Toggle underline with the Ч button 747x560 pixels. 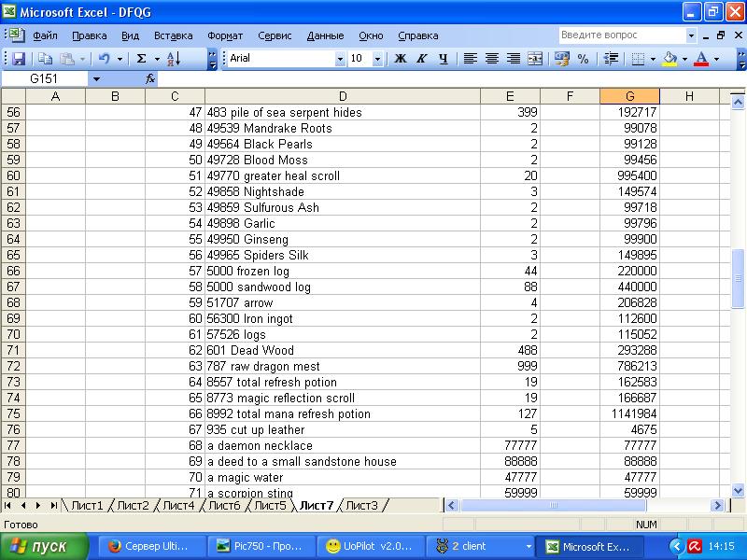click(x=443, y=59)
